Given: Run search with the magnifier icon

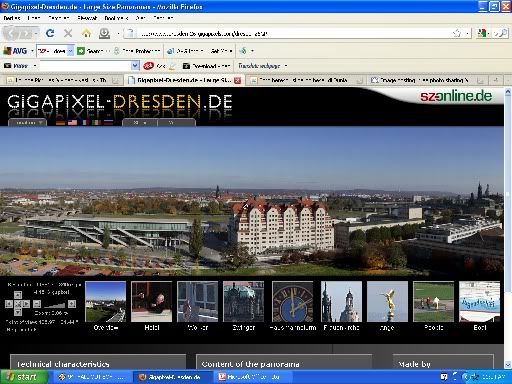Looking at the screenshot, I should [x=502, y=33].
